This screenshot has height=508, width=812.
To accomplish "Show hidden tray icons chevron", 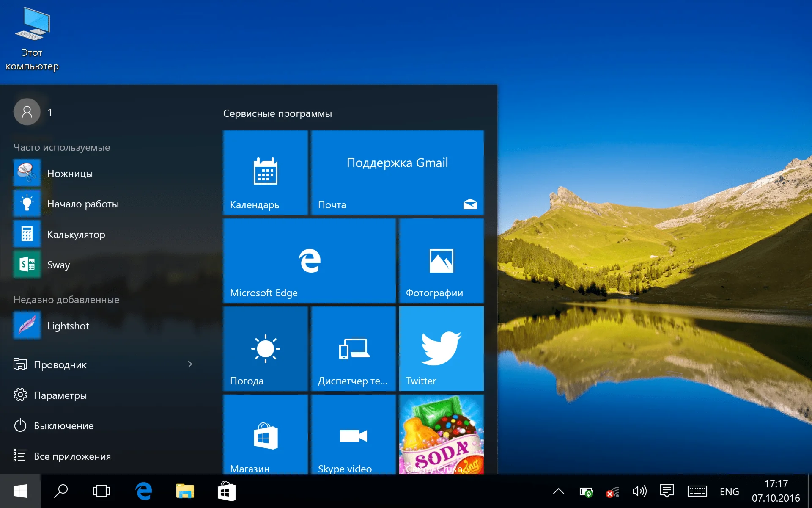I will click(x=558, y=491).
